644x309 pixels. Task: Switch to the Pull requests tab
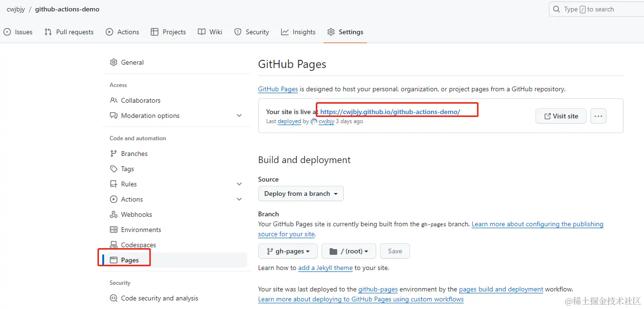69,32
